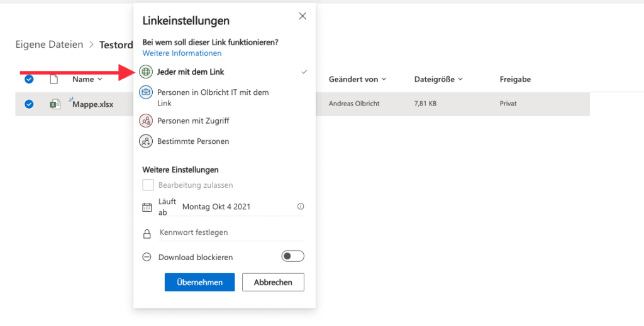Open the Weitere Informationen link
The height and width of the screenshot is (326, 644).
182,53
